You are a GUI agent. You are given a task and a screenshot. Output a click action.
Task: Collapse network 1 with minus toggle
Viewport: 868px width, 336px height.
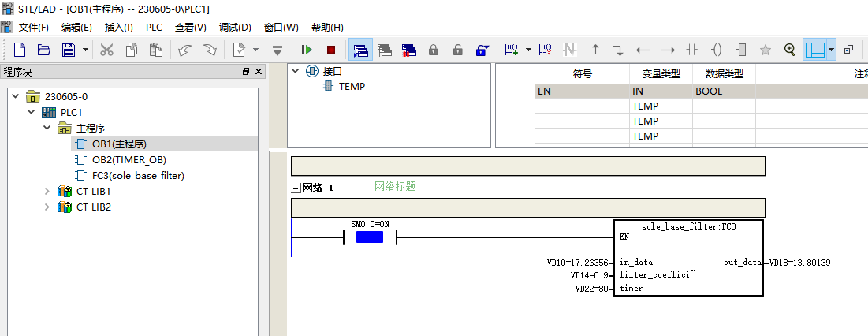pos(295,189)
